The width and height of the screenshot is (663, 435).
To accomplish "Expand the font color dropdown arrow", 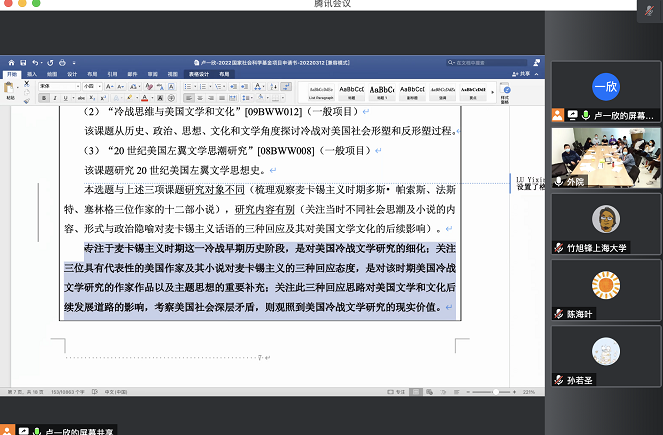I will pos(152,98).
